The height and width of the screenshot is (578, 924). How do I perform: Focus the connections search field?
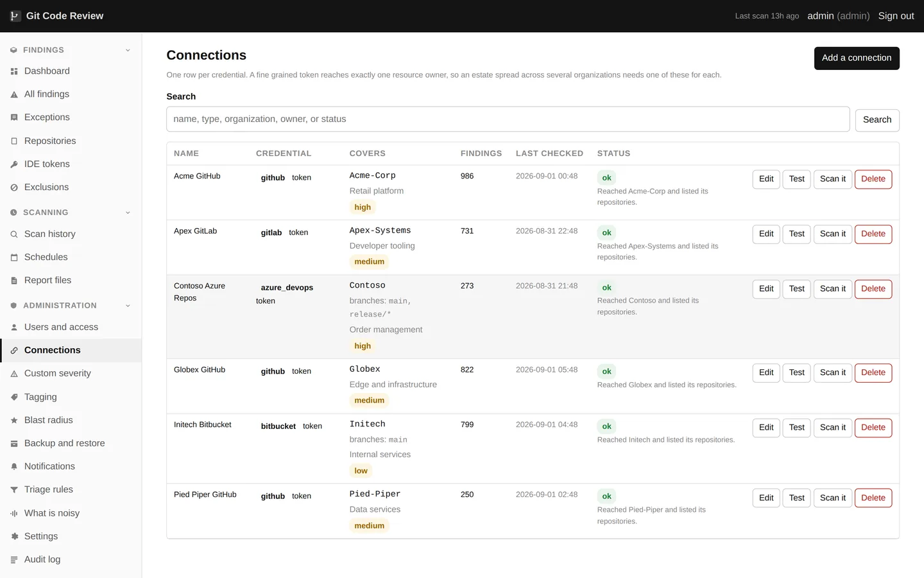508,119
